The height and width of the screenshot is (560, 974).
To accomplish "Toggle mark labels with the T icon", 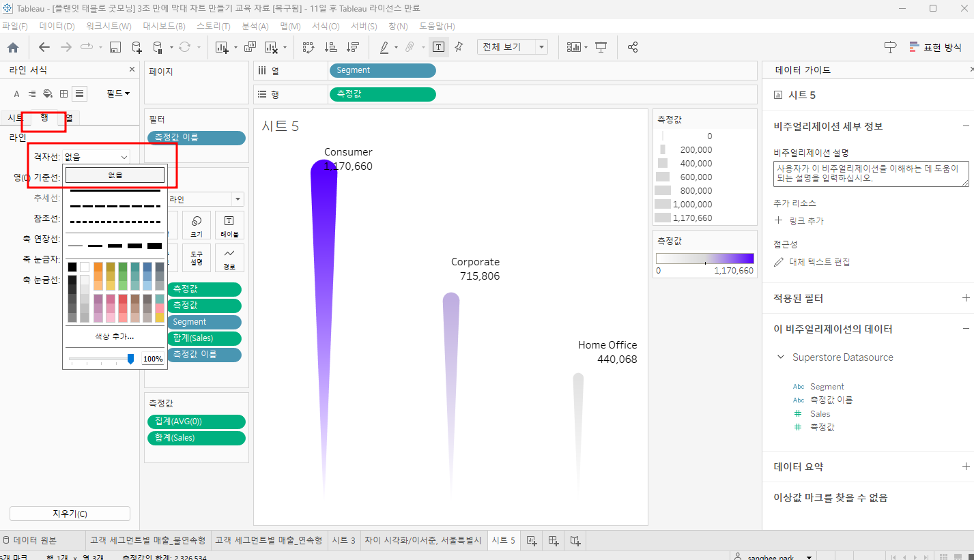I will pyautogui.click(x=438, y=47).
